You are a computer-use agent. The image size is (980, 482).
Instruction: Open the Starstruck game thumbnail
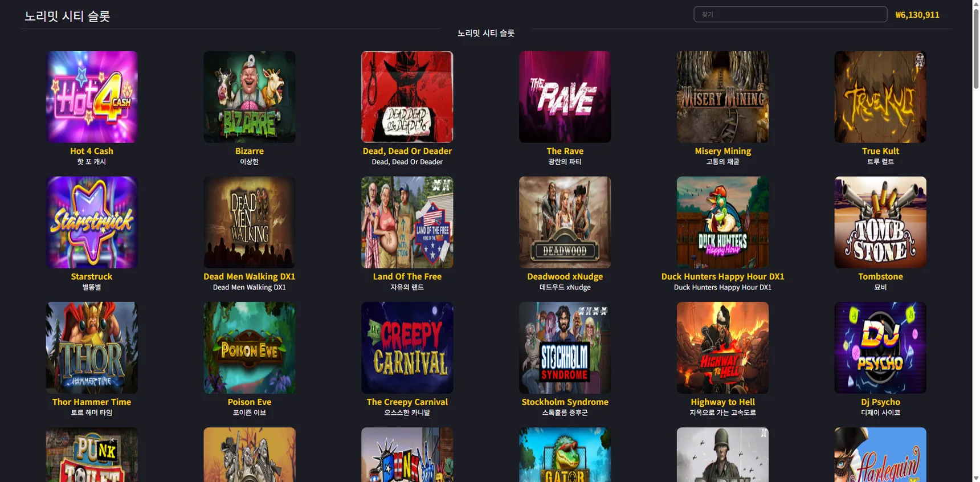92,222
